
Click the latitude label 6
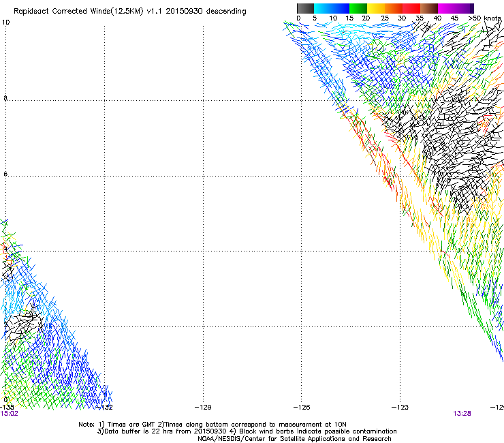click(x=5, y=174)
